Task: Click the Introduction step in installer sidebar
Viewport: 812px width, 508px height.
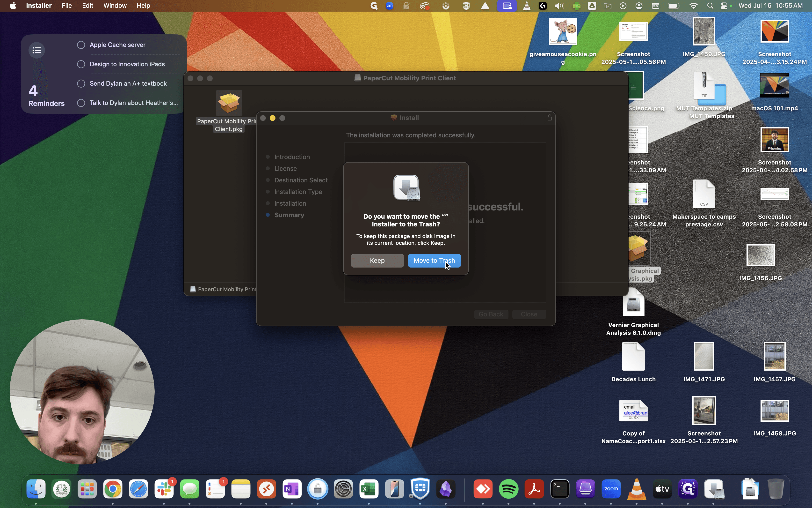Action: pos(292,157)
